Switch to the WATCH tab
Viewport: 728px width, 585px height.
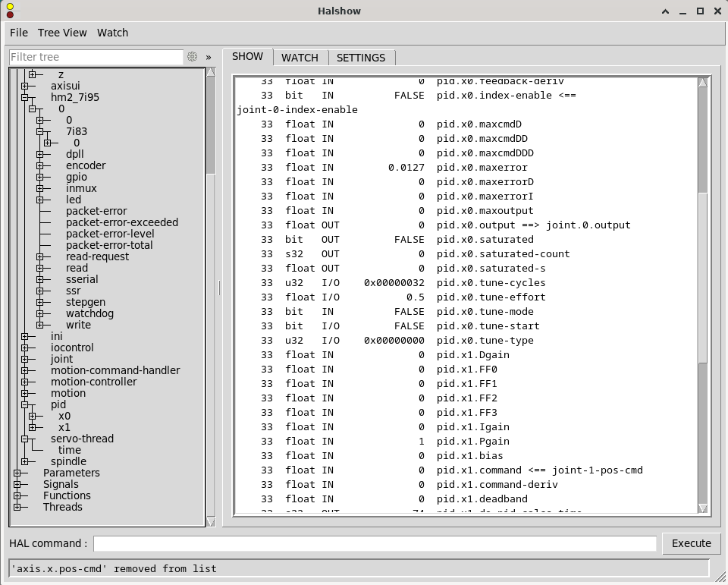pyautogui.click(x=300, y=58)
